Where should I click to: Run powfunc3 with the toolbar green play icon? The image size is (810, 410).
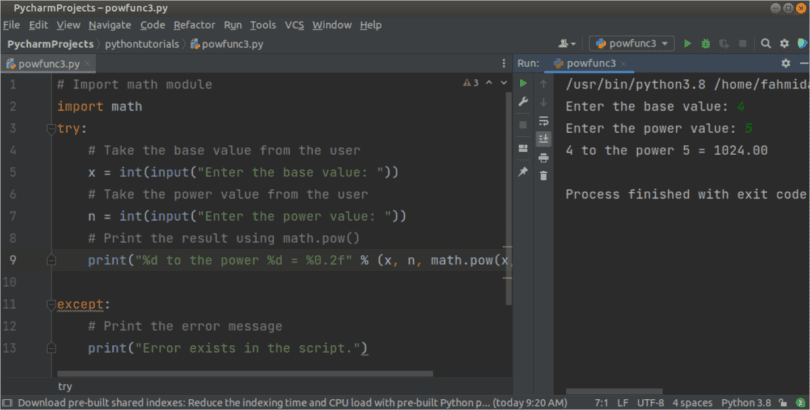point(687,44)
